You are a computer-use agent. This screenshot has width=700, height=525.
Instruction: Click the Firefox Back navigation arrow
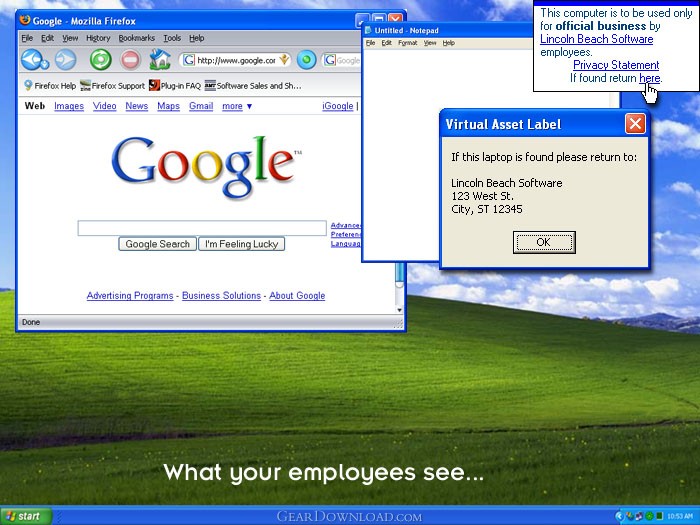pyautogui.click(x=31, y=60)
